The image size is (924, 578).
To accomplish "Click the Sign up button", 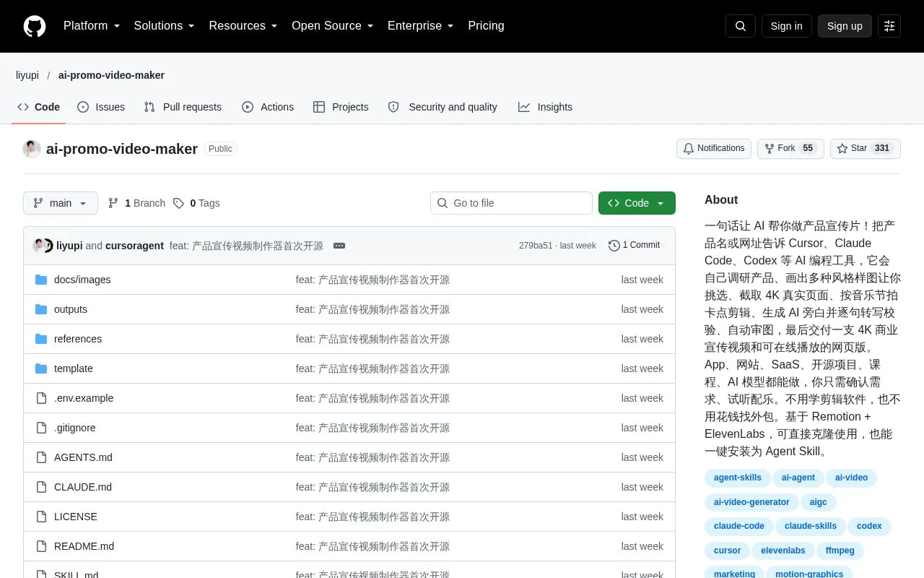I will (845, 26).
